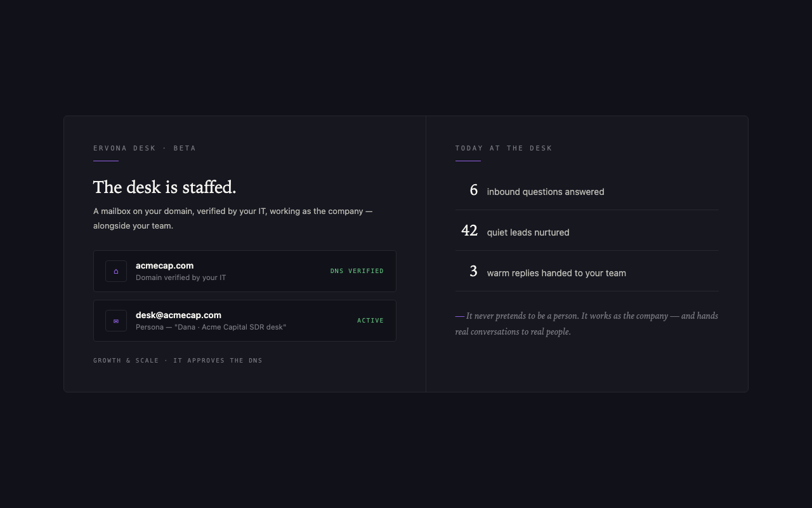Click 'warm replies handed to your team'
The width and height of the screenshot is (812, 508).
point(556,273)
